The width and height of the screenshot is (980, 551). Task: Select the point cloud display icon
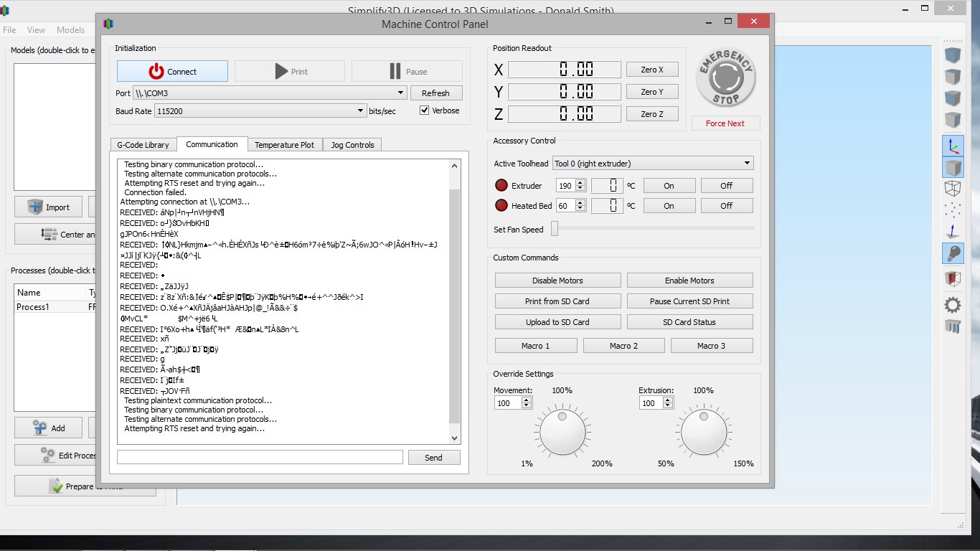(x=953, y=210)
